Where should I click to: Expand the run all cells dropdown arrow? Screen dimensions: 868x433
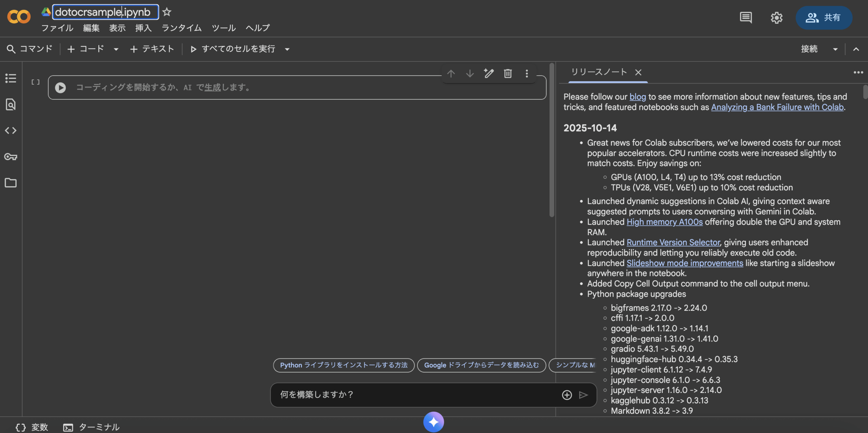coord(287,49)
